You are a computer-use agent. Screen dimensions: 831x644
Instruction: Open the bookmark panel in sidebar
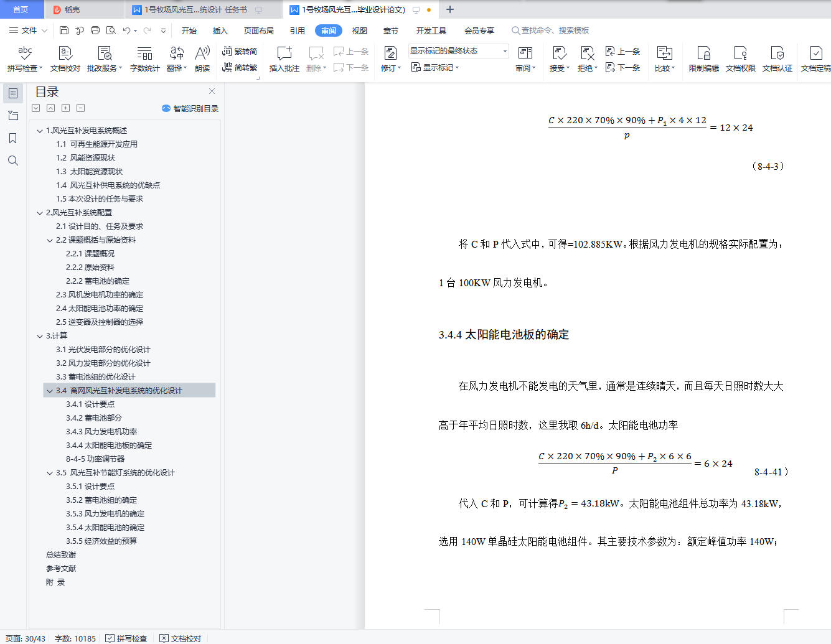[x=13, y=138]
